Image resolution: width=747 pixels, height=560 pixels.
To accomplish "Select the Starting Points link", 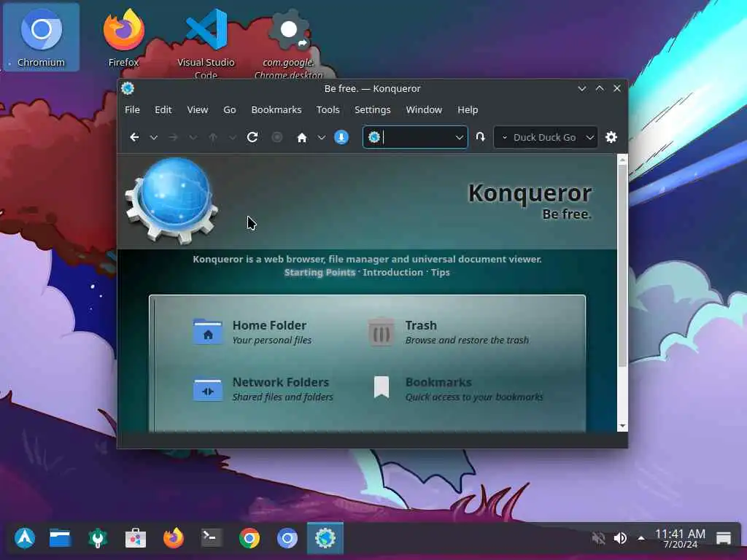I will 320,273.
